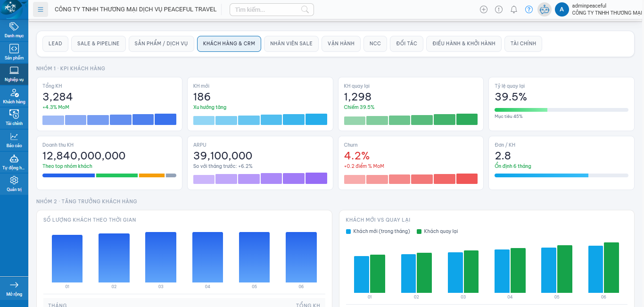Switch to the SALE & PIPELINE tab
The width and height of the screenshot is (644, 307).
point(98,43)
